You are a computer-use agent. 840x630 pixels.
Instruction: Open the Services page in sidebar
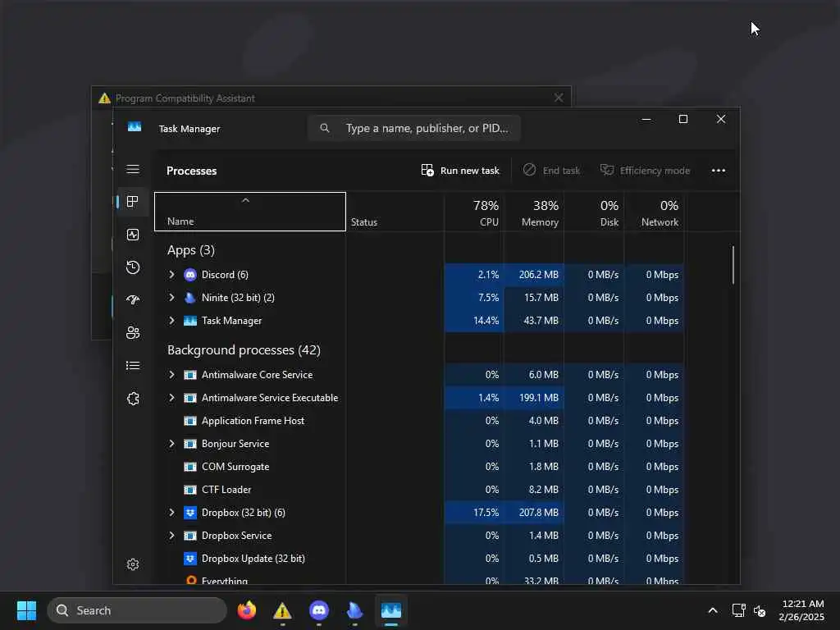pos(133,399)
